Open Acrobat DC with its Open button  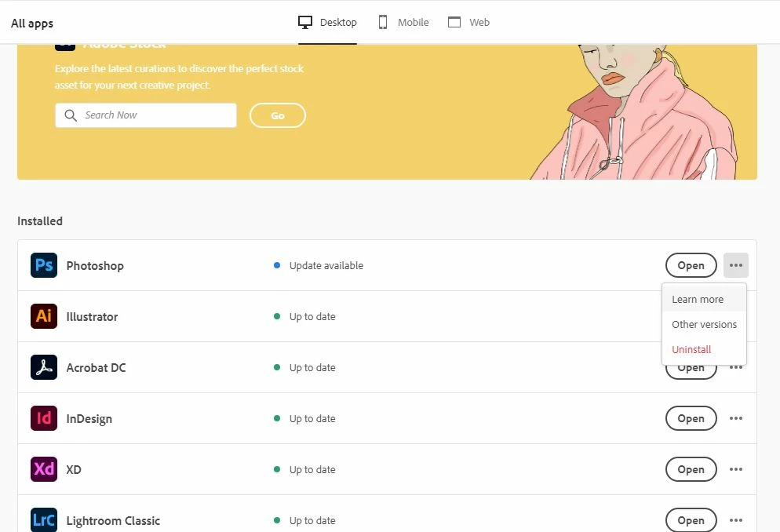pos(691,371)
